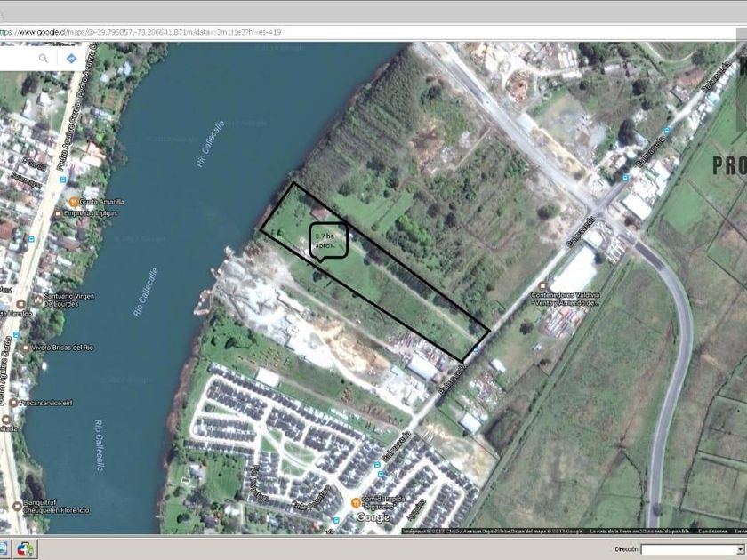Select the Blanquitruf Cheuquelen Florencio marker
The width and height of the screenshot is (747, 560).
point(17,506)
